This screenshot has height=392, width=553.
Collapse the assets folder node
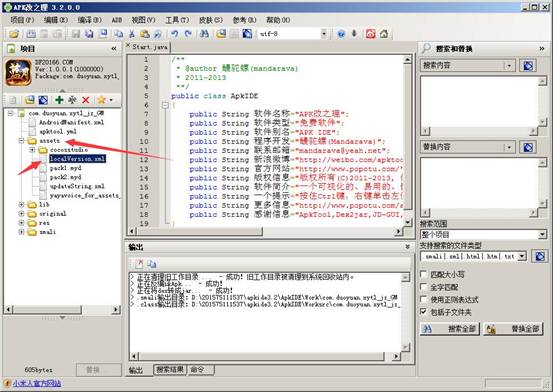[21, 141]
